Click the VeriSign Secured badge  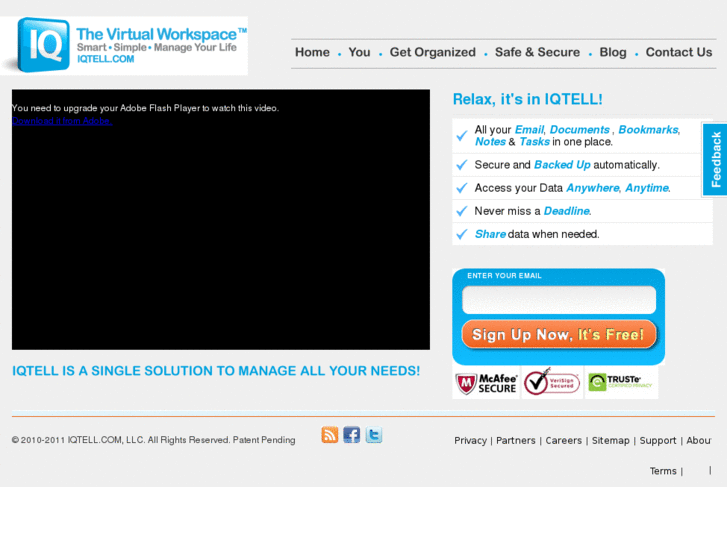(x=552, y=383)
